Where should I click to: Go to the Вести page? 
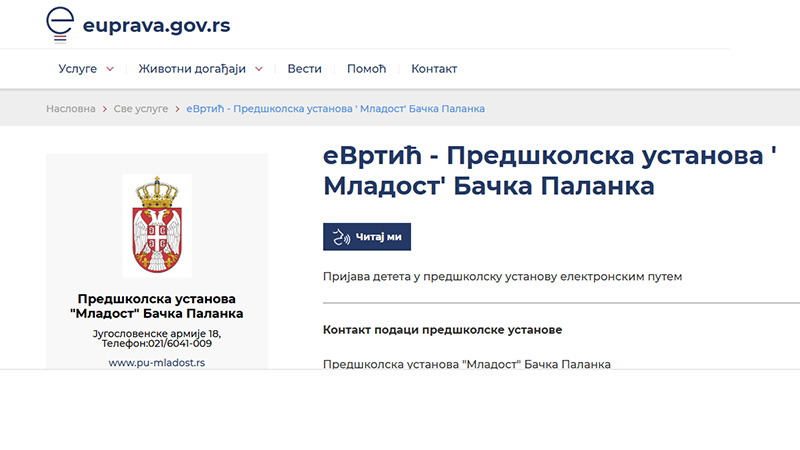click(304, 69)
